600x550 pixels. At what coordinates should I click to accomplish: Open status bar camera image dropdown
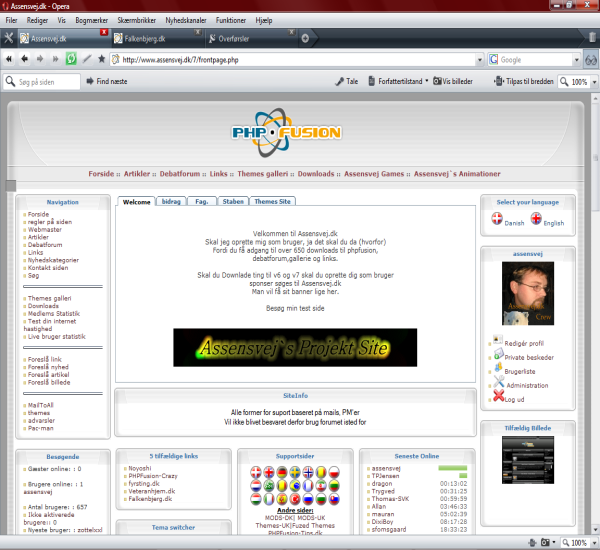coord(554,543)
